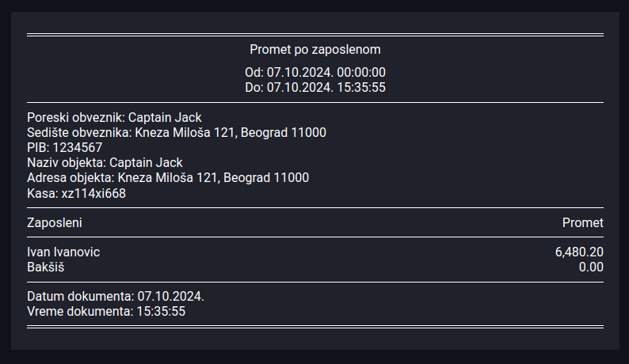Click the Datum dokumenta line
The image size is (629, 364).
pos(116,297)
